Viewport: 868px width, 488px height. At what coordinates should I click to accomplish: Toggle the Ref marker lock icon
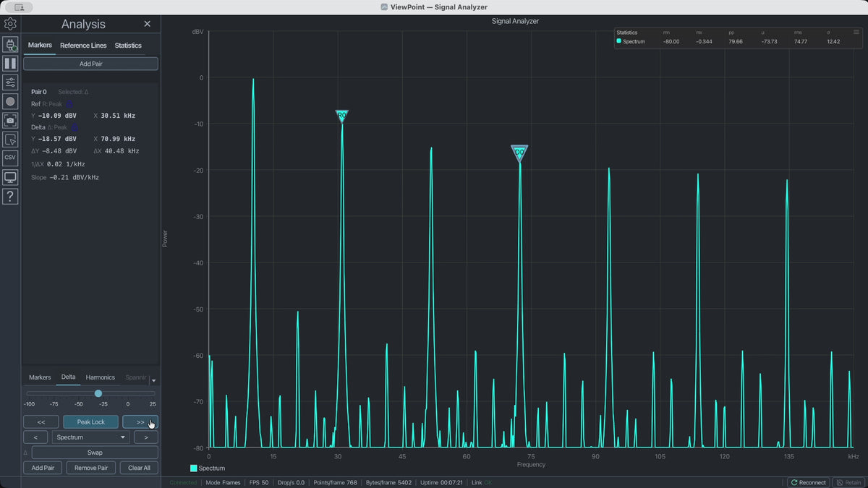pos(69,104)
